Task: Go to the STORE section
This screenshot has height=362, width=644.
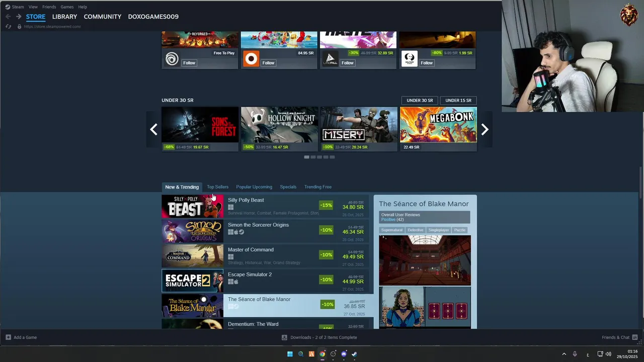Action: (x=36, y=17)
